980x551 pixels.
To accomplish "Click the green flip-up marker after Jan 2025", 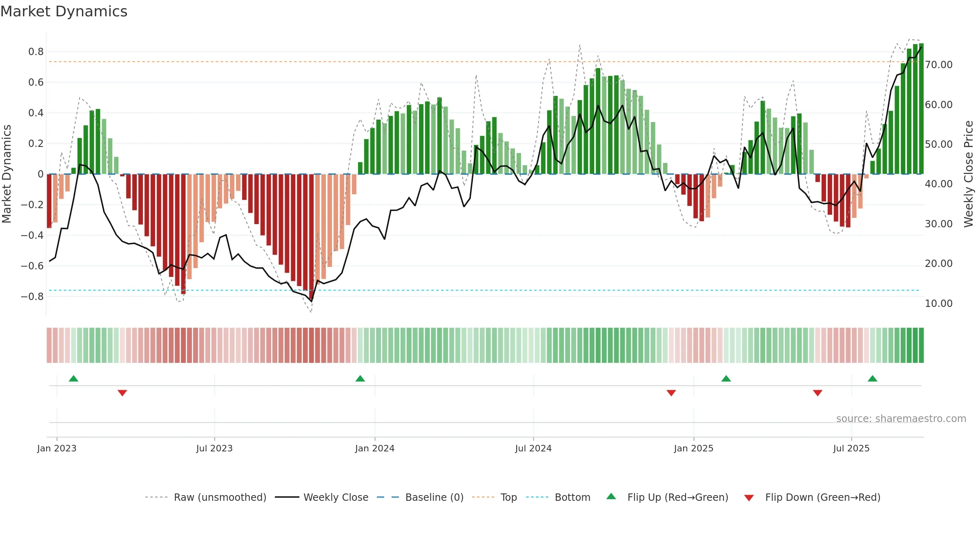I will (726, 379).
